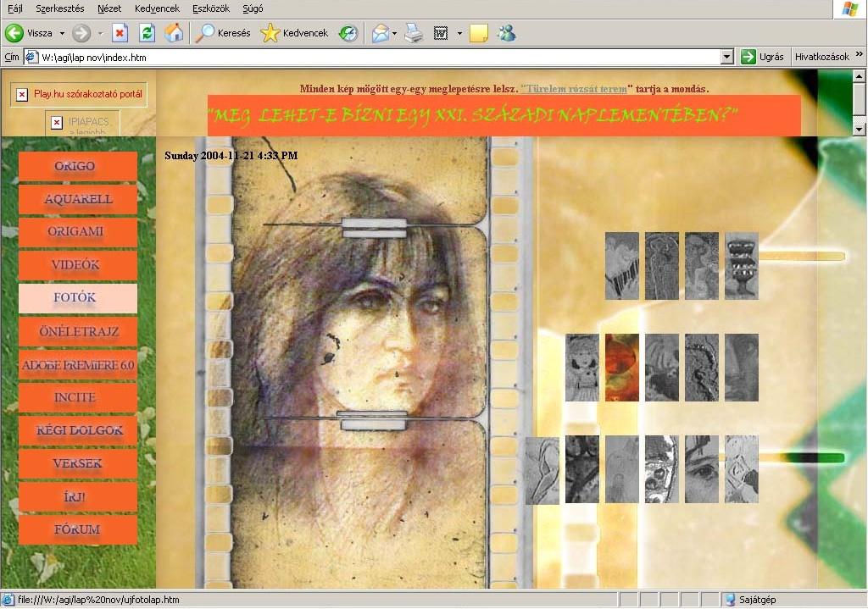Open the second thumbnail in the top row
This screenshot has height=609, width=868.
661,265
